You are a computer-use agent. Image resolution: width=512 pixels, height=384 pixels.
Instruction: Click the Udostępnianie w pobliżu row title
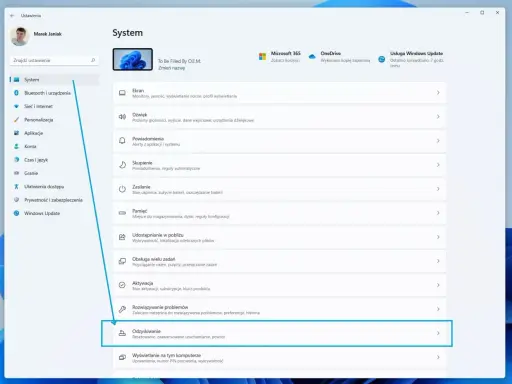click(x=158, y=235)
